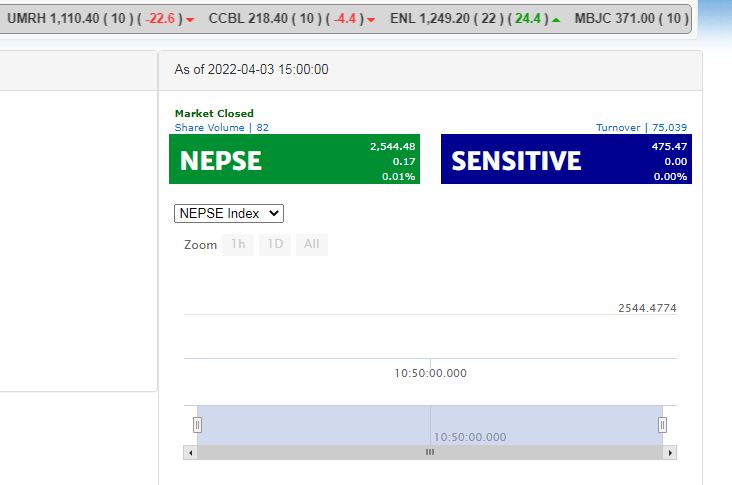Click the left navigator range handle
The height and width of the screenshot is (485, 732).
(x=197, y=425)
